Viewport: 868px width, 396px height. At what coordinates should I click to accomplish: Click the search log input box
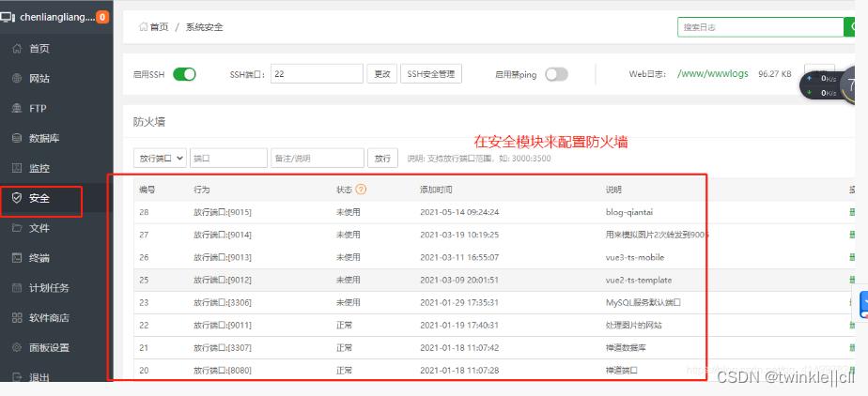[x=760, y=27]
